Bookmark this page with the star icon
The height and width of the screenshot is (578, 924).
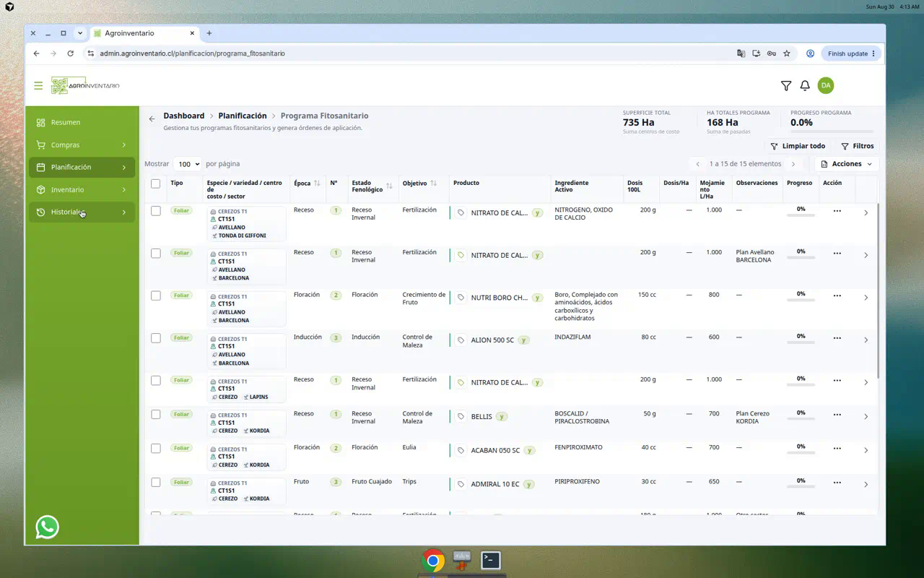787,53
